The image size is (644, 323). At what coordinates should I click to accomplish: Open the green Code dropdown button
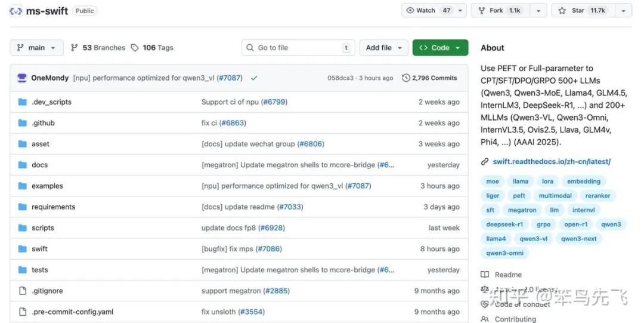tap(440, 48)
